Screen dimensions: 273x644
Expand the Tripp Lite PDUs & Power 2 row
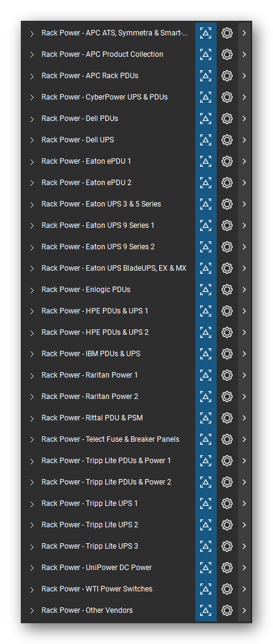pos(32,483)
